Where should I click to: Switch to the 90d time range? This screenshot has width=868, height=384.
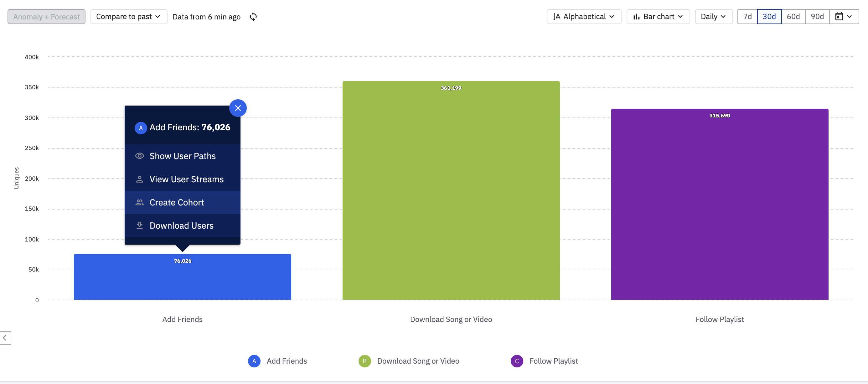pos(817,17)
